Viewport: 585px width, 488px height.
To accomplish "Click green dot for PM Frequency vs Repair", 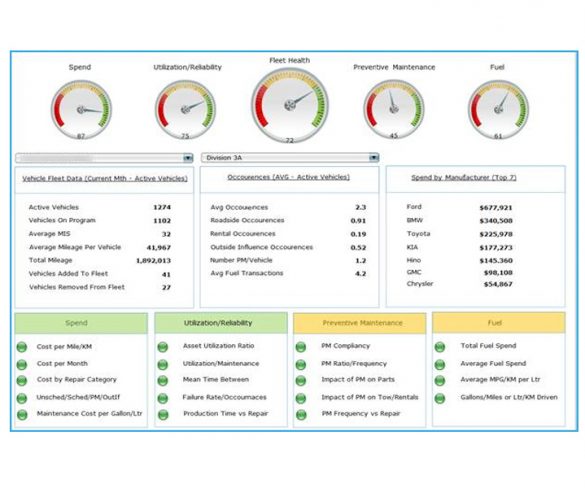I will [x=301, y=414].
